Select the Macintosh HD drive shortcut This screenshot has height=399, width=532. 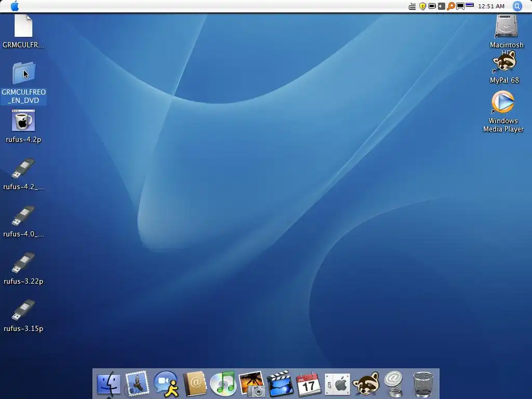coord(506,26)
